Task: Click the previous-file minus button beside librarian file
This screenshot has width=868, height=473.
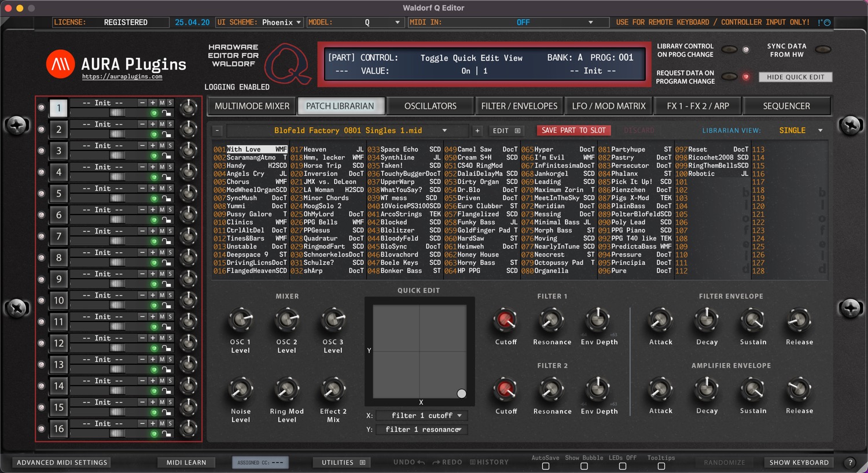Action: point(217,131)
